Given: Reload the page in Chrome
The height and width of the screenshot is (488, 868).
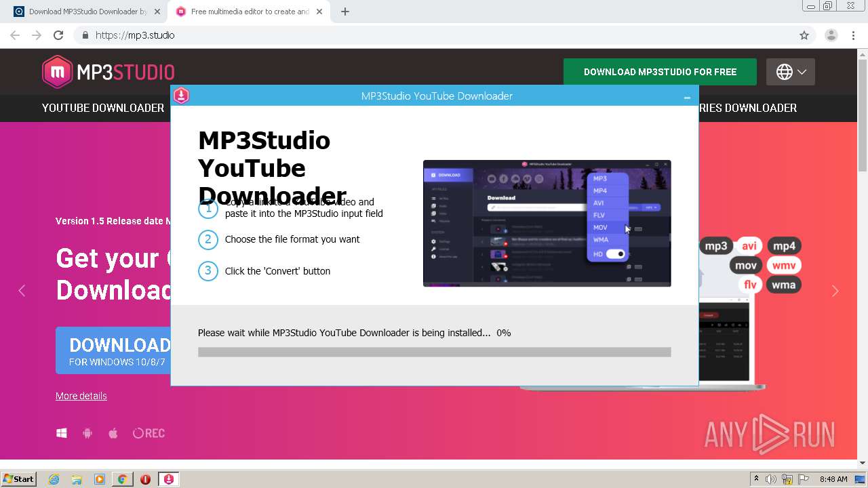Looking at the screenshot, I should click(58, 35).
